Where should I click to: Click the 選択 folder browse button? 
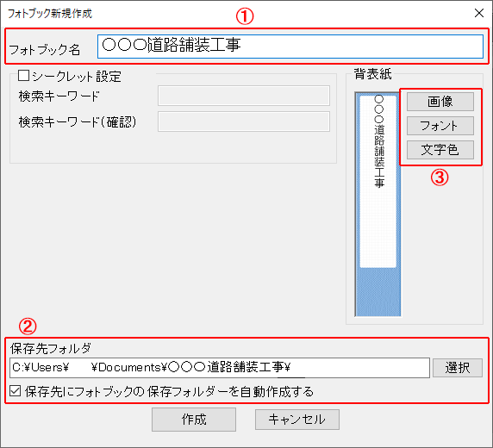coord(458,368)
